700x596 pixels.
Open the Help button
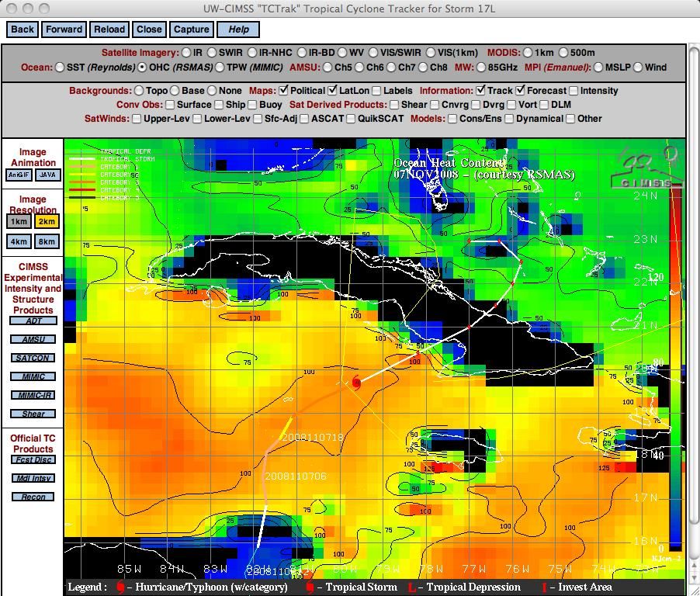[x=238, y=29]
